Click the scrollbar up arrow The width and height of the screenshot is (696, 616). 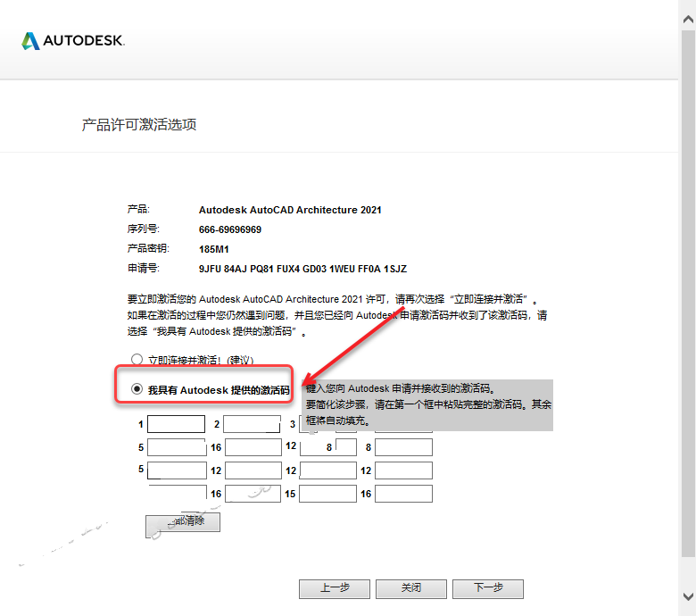coord(688,19)
